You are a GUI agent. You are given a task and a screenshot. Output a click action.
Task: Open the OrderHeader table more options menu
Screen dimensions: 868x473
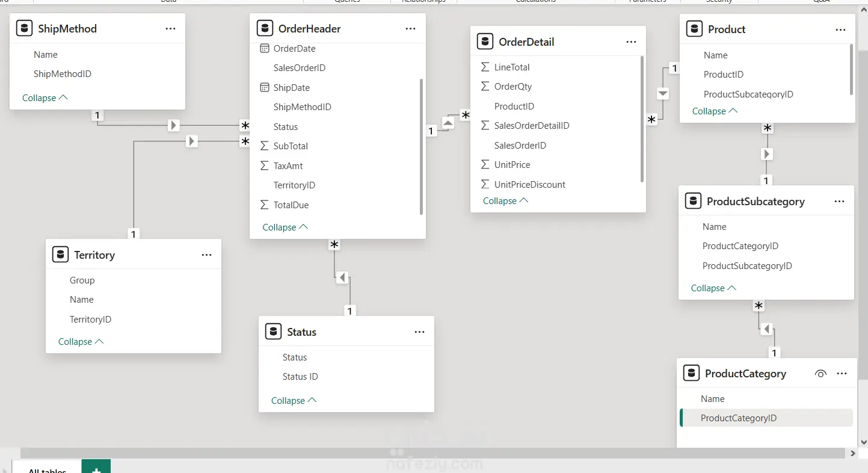410,29
